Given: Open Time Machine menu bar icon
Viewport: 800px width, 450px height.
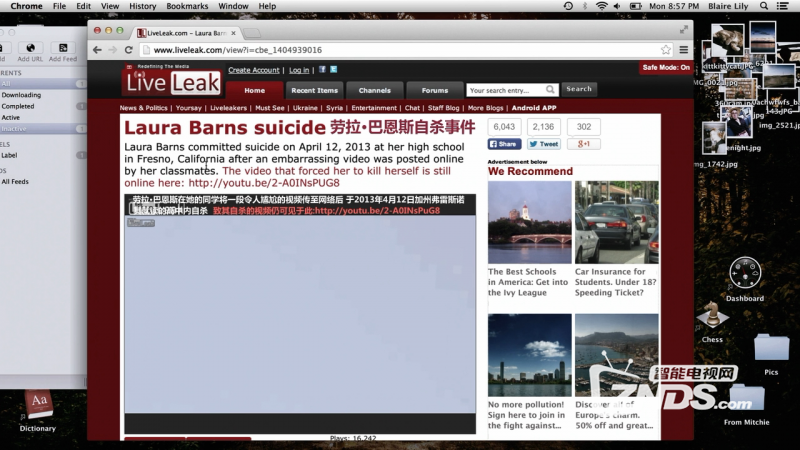Looking at the screenshot, I should click(568, 6).
